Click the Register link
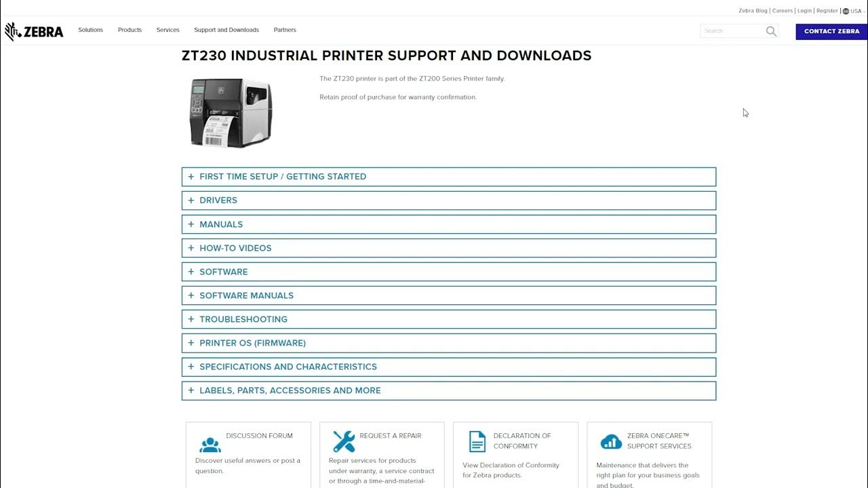Screen dimensions: 868x488 pyautogui.click(x=827, y=11)
